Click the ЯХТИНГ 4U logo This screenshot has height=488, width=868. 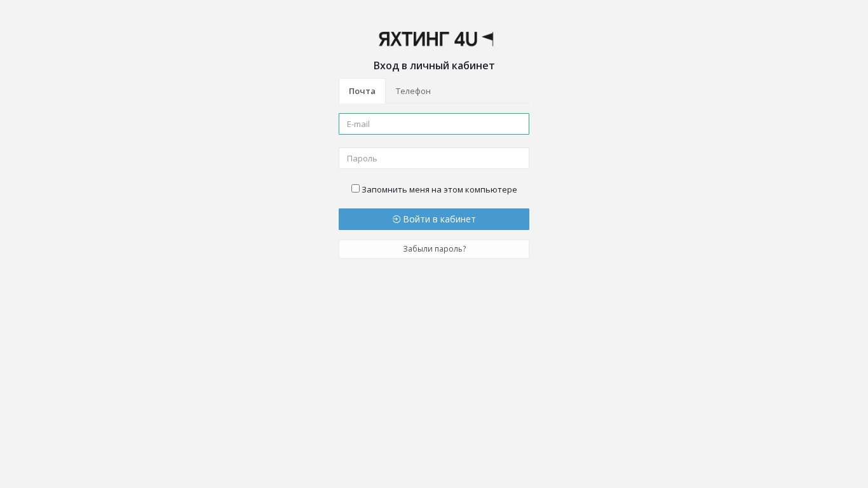pos(436,39)
